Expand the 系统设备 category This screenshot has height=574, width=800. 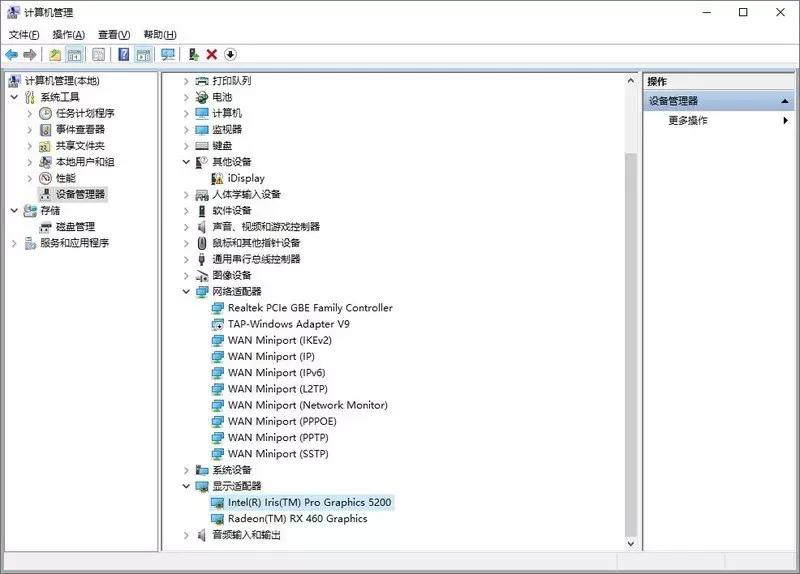pos(186,470)
